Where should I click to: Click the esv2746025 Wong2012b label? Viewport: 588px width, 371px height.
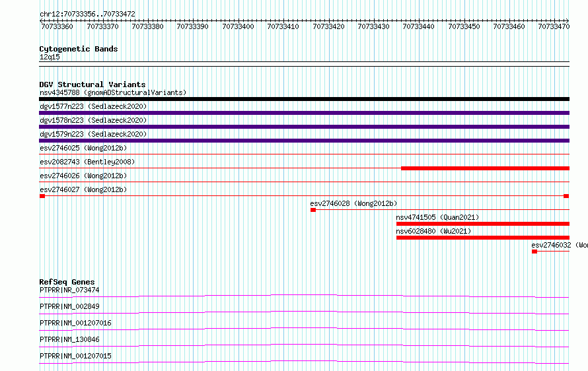tap(83, 148)
